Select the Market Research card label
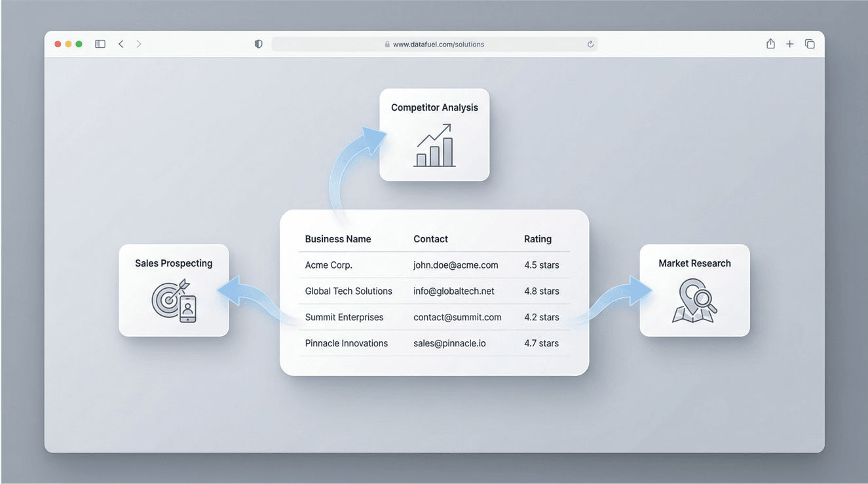The height and width of the screenshot is (484, 868). coord(694,263)
